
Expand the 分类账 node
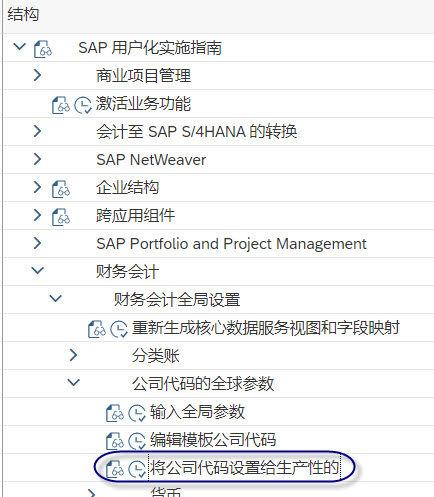(x=73, y=355)
